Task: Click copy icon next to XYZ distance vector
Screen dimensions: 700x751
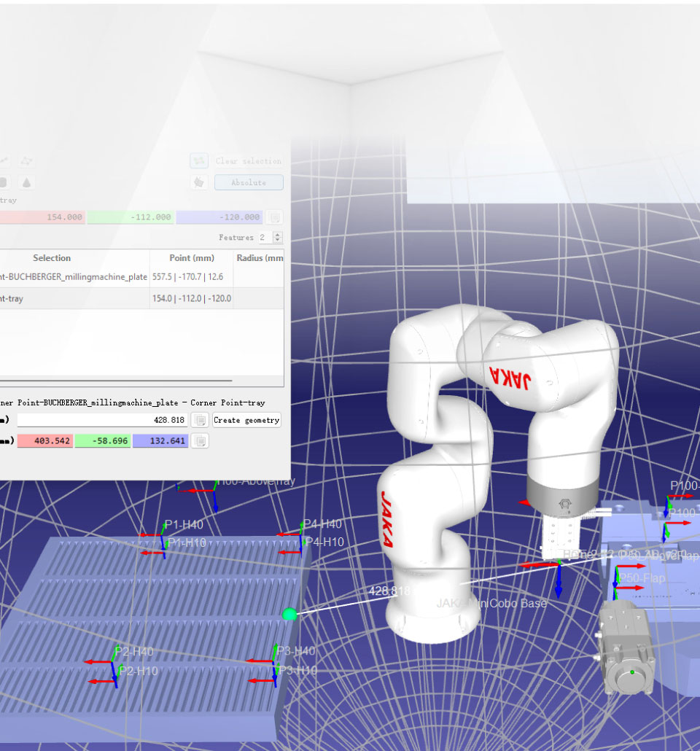Action: 200,440
